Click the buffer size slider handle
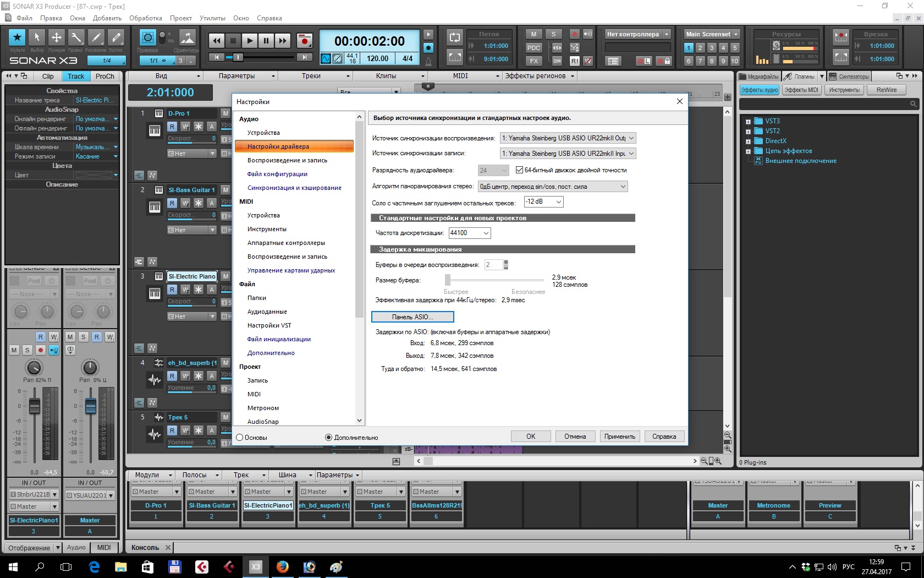The height and width of the screenshot is (578, 924). [448, 280]
